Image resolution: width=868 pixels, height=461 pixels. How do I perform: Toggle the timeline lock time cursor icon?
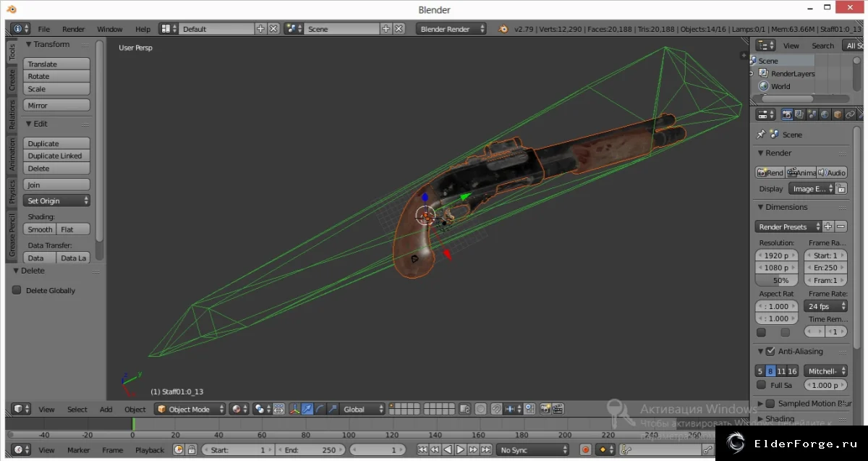pos(192,449)
